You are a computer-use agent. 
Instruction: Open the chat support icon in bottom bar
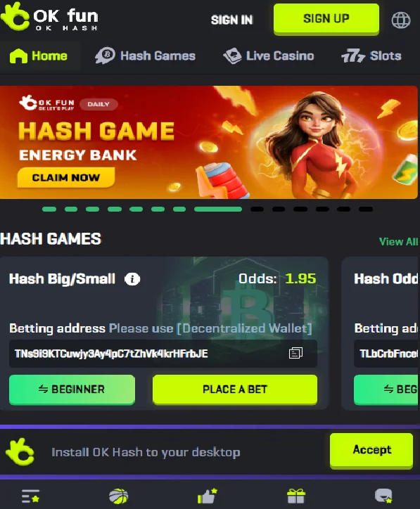[x=383, y=496]
